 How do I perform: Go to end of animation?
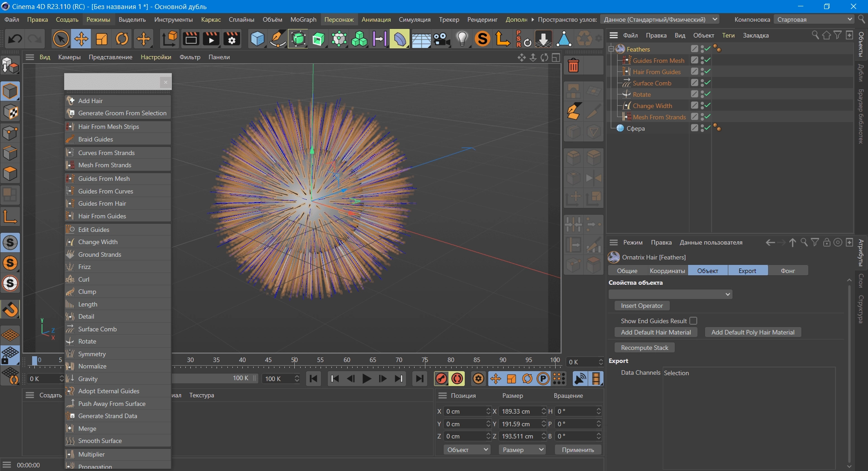(x=420, y=379)
